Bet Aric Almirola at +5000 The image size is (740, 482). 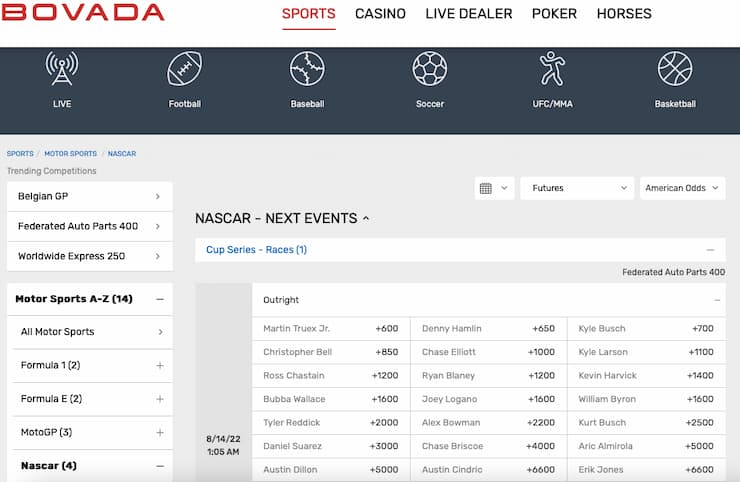pyautogui.click(x=646, y=447)
